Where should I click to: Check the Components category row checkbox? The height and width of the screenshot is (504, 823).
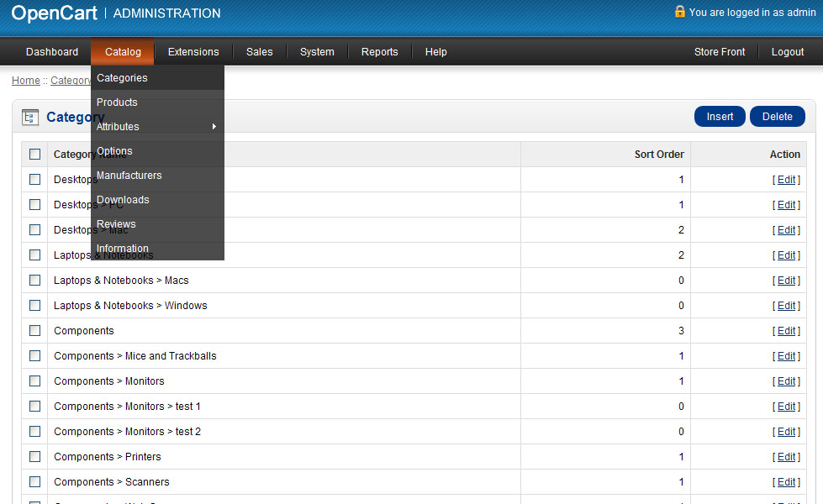click(x=34, y=331)
